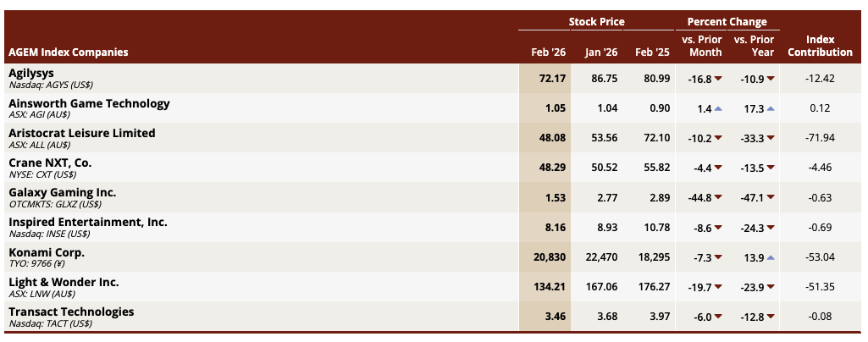Select Ainsworth index contribution 0.12
The height and width of the screenshot is (342, 868).
821,108
